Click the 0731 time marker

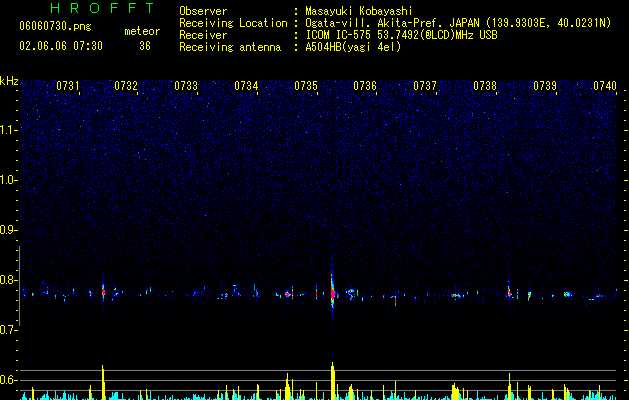tap(67, 86)
